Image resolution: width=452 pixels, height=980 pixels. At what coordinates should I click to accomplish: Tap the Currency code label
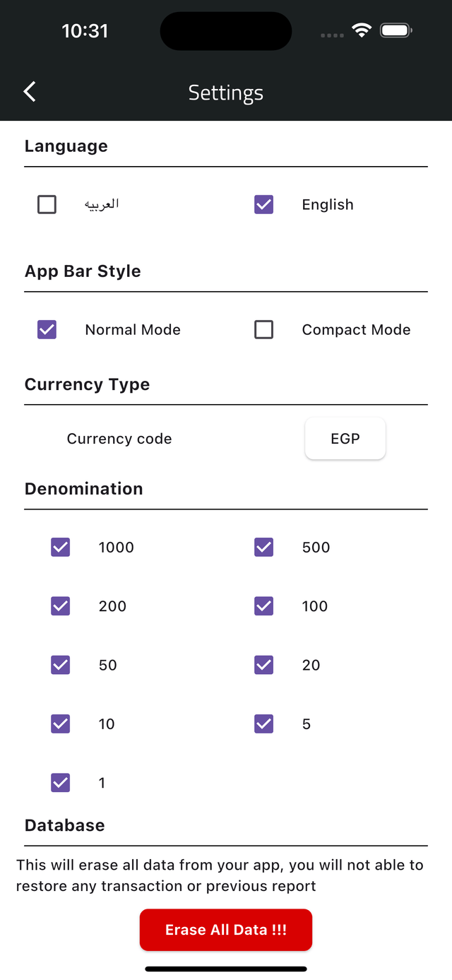[119, 439]
